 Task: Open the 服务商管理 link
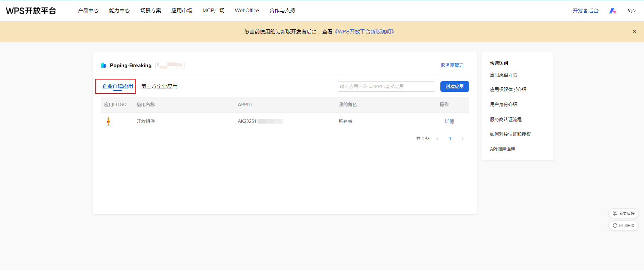coord(452,65)
